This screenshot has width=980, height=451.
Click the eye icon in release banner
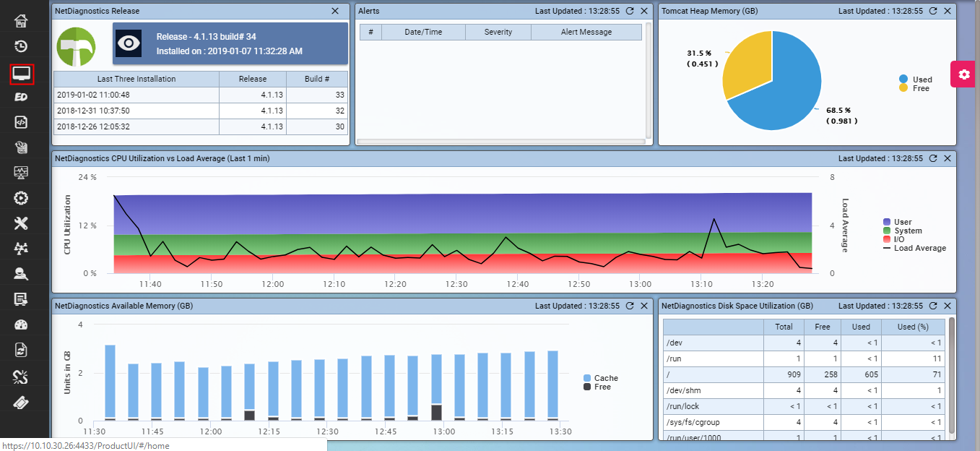tap(129, 43)
